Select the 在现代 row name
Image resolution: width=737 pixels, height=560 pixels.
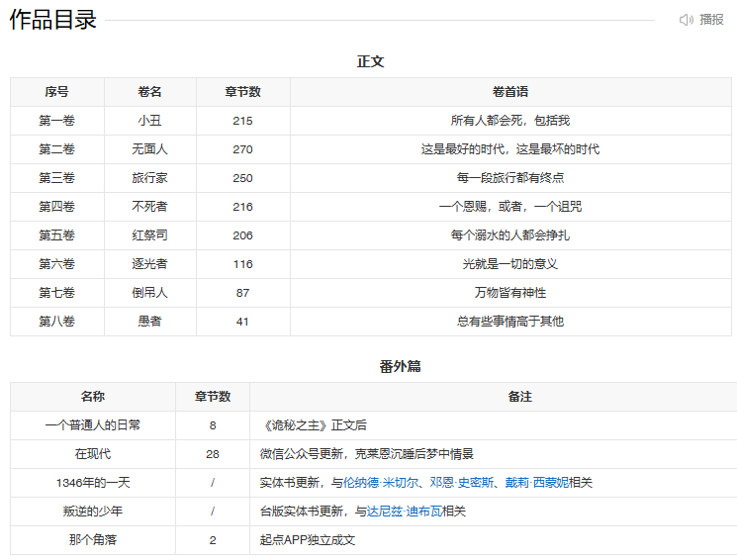93,454
